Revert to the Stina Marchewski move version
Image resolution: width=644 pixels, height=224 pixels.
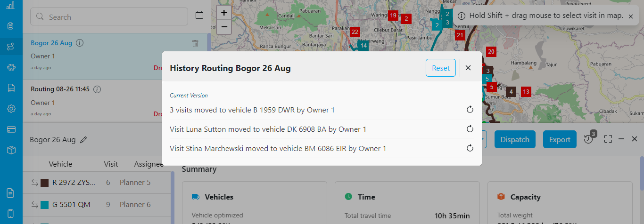470,148
